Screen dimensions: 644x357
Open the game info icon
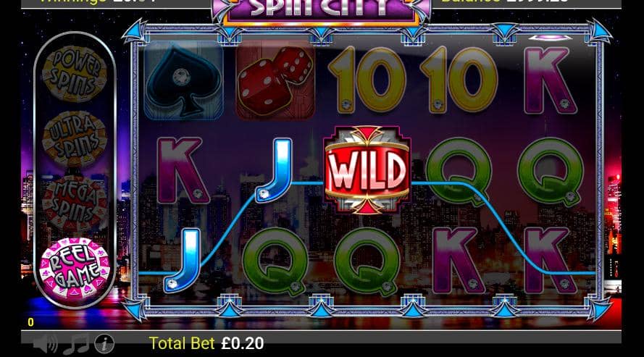(x=104, y=343)
